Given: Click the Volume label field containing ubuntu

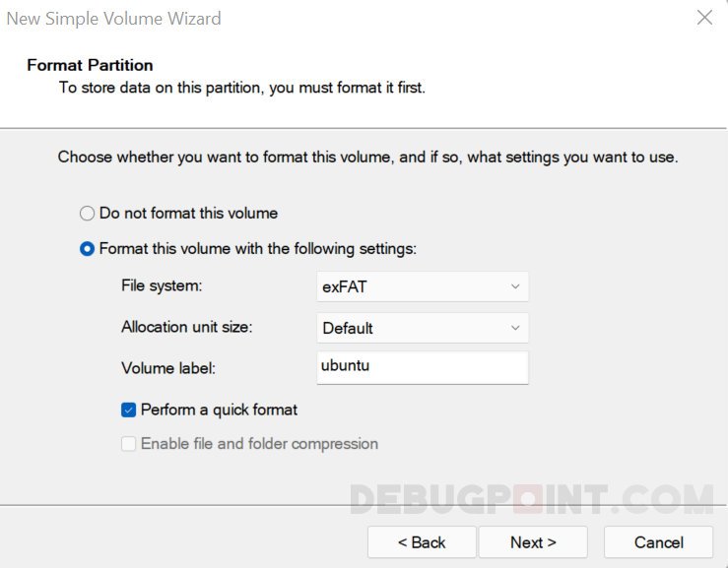Looking at the screenshot, I should tap(422, 367).
